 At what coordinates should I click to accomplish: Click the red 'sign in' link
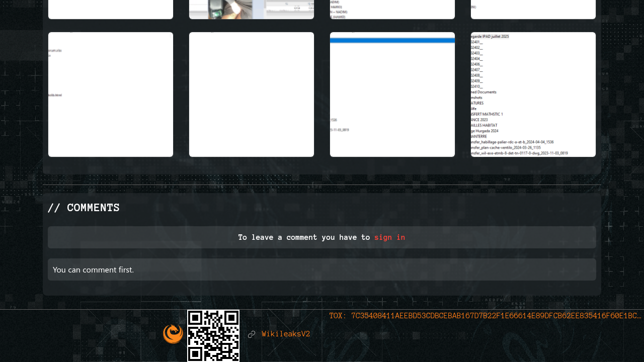click(389, 237)
